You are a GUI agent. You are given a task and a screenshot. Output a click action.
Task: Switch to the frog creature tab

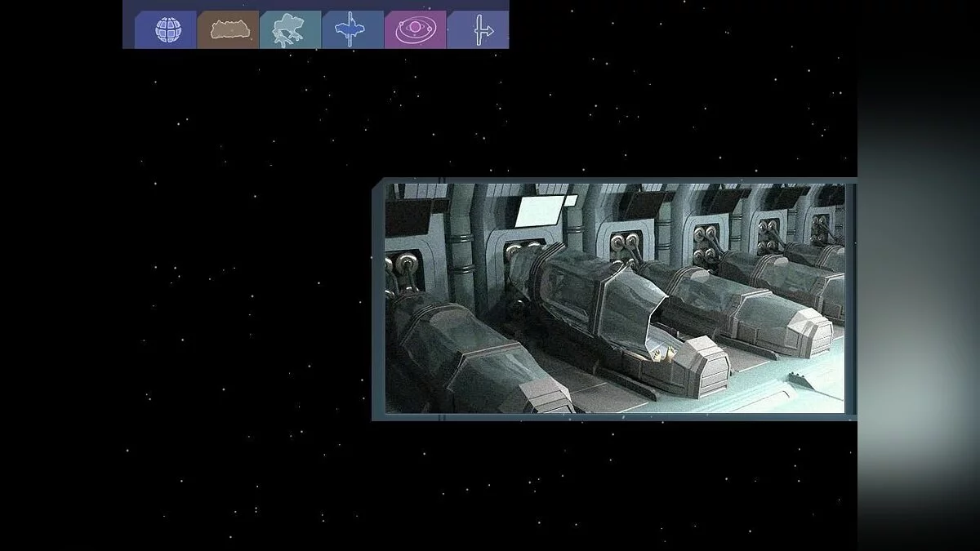[x=290, y=29]
